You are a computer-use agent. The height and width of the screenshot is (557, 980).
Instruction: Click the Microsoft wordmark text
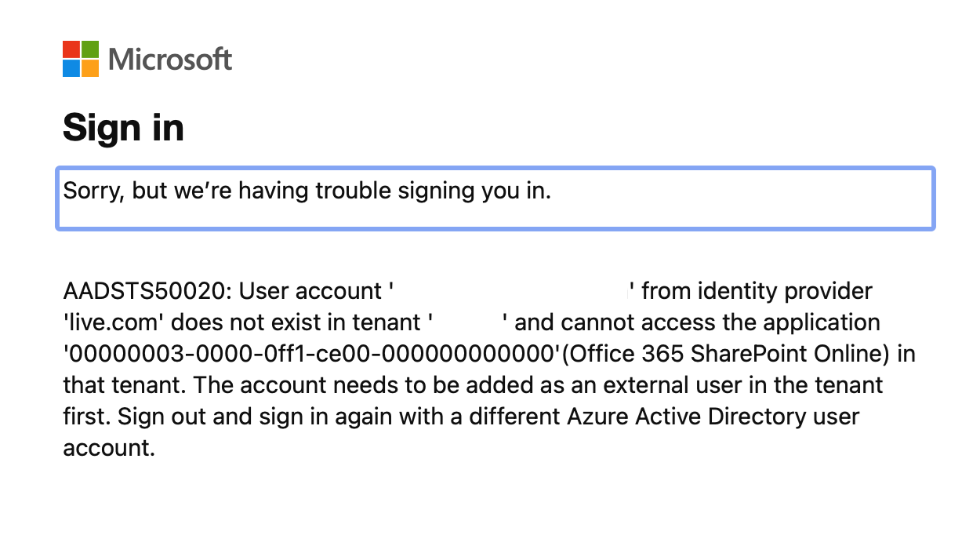point(170,60)
